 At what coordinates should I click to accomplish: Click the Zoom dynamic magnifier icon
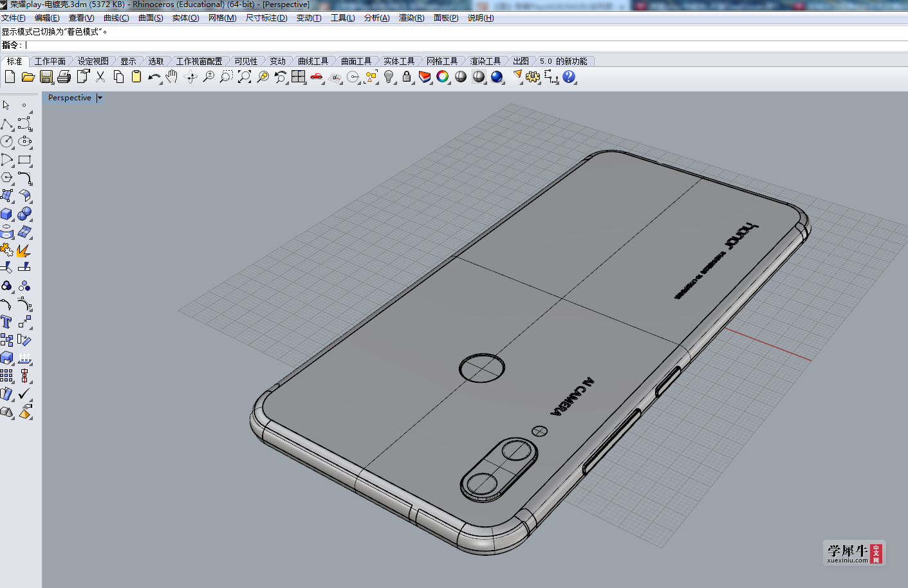click(208, 77)
